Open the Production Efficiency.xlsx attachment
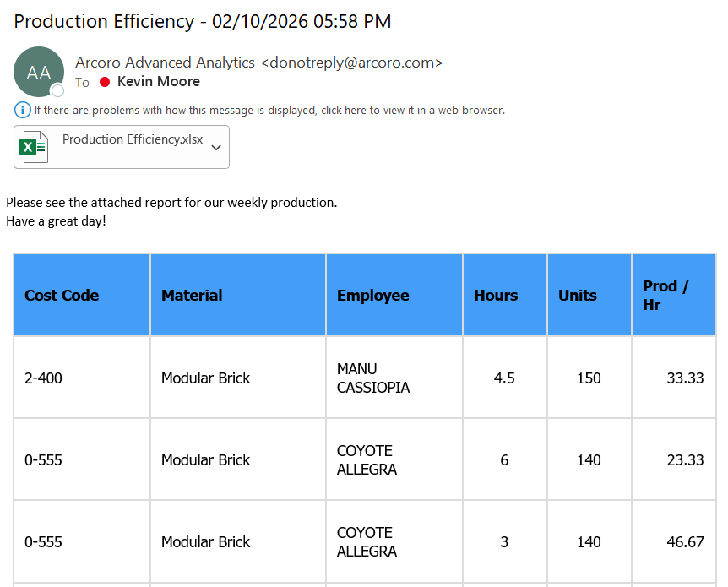 pos(122,147)
